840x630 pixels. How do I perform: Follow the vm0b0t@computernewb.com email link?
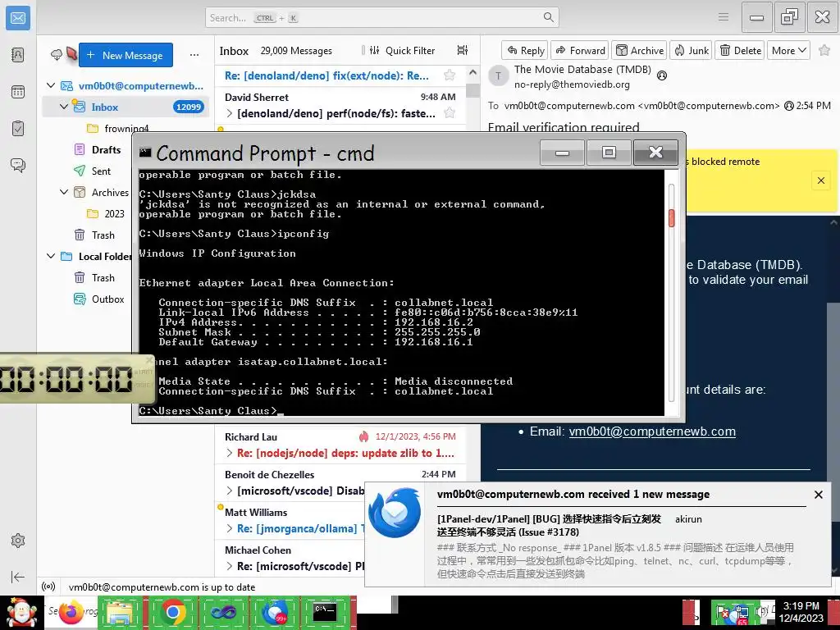tap(652, 431)
